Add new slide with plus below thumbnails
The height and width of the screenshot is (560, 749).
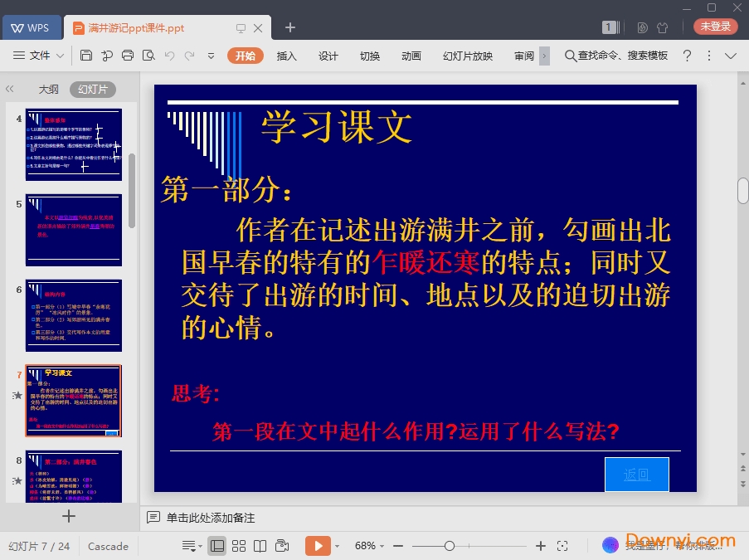pos(68,516)
